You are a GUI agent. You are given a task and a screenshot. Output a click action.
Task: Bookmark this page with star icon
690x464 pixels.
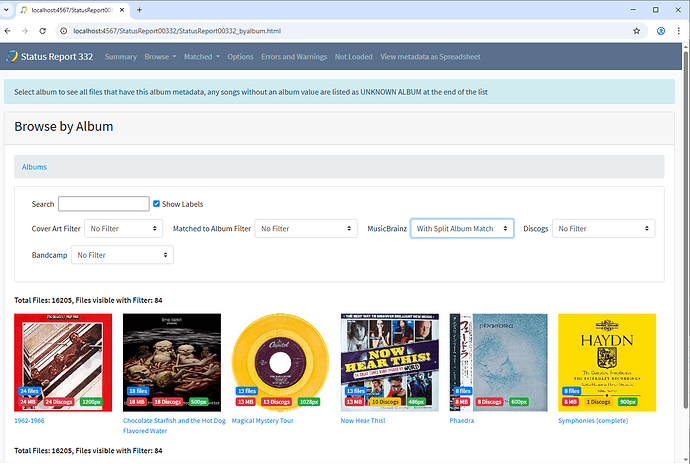[636, 31]
